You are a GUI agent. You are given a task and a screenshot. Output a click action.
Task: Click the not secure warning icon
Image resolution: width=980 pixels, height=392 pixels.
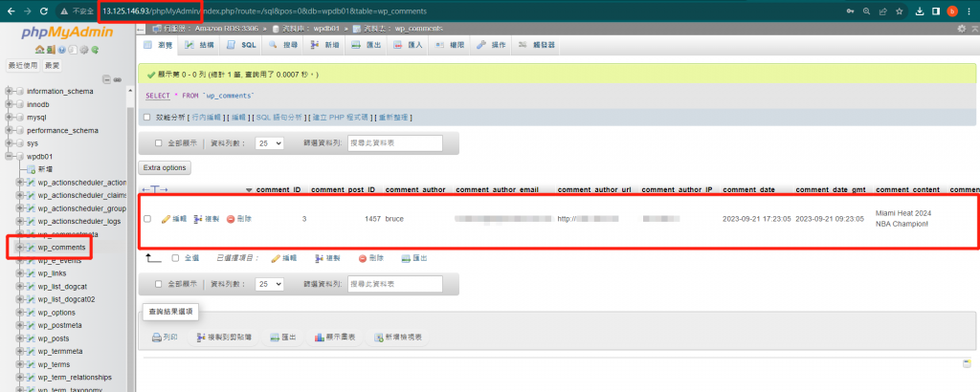point(64,11)
